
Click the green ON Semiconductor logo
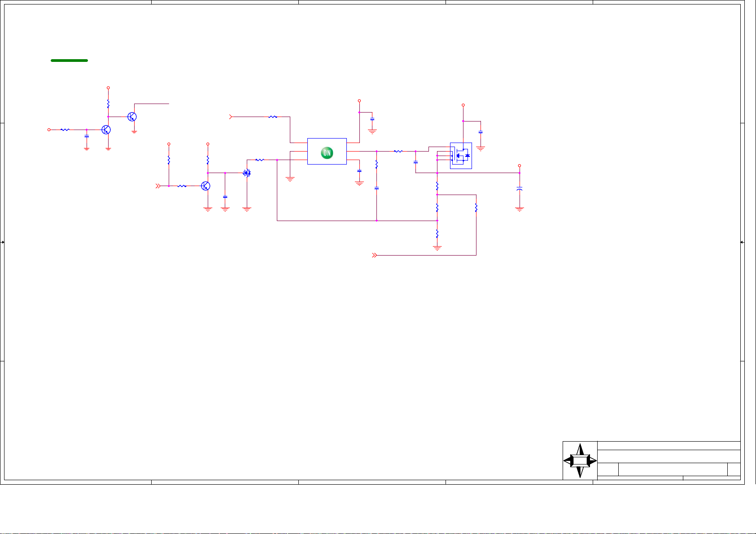327,153
